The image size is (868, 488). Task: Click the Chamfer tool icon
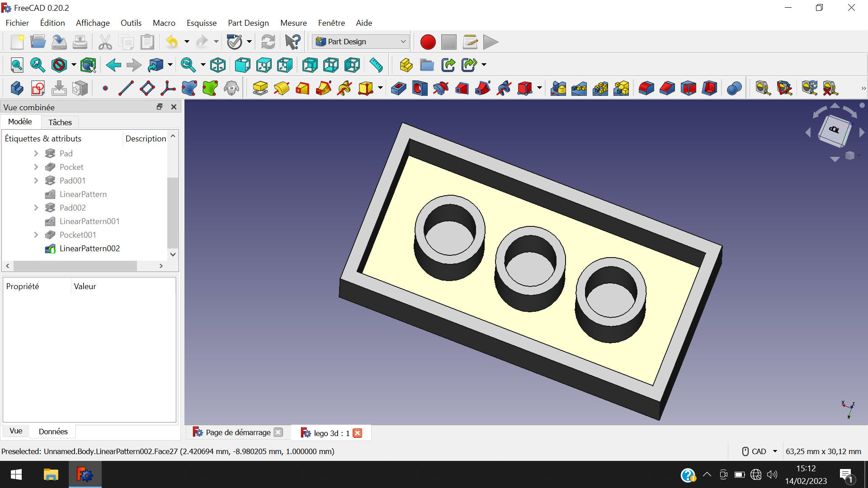click(667, 88)
